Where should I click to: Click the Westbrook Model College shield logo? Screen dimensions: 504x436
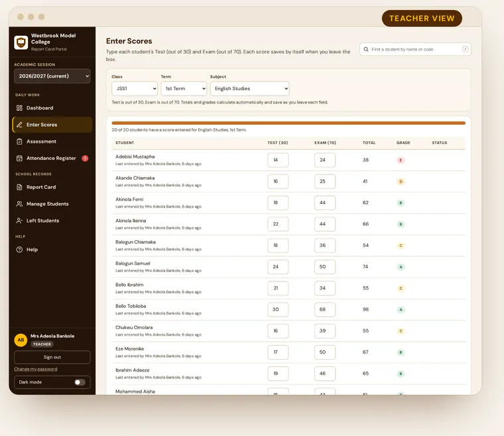pos(21,42)
